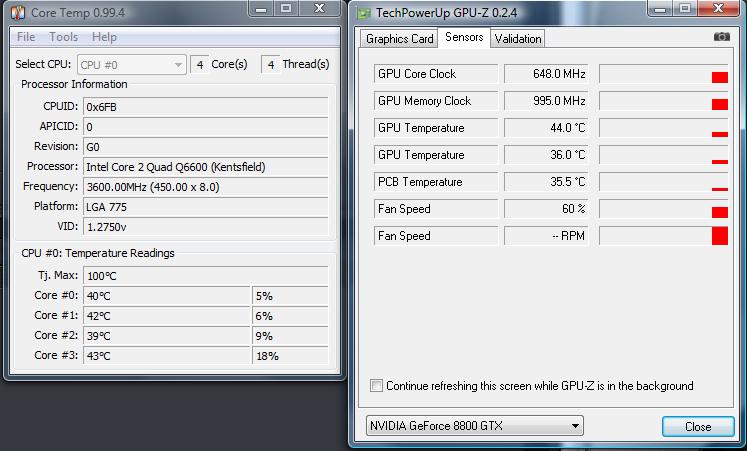Viewport: 747px width, 451px height.
Task: Open the Fan Speed RPM sensor options
Action: click(435, 236)
